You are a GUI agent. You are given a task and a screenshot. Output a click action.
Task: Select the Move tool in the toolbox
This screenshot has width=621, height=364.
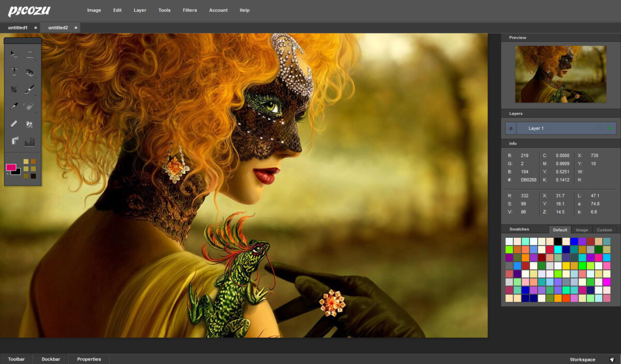14,54
